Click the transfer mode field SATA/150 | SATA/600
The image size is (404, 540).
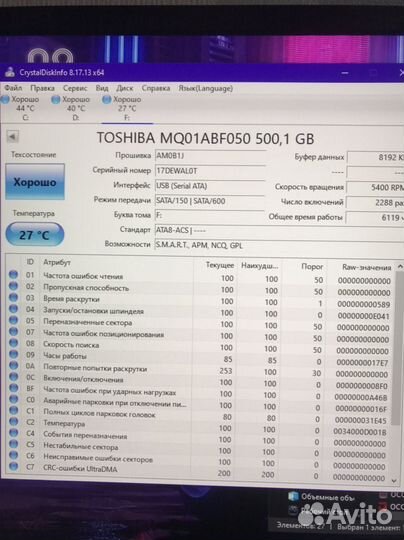point(210,200)
